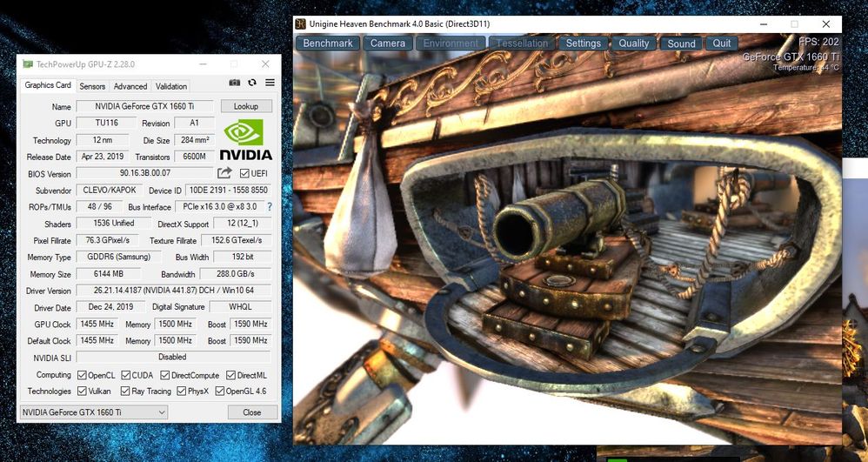Start the Benchmark in Heaven toolbar

coord(328,43)
